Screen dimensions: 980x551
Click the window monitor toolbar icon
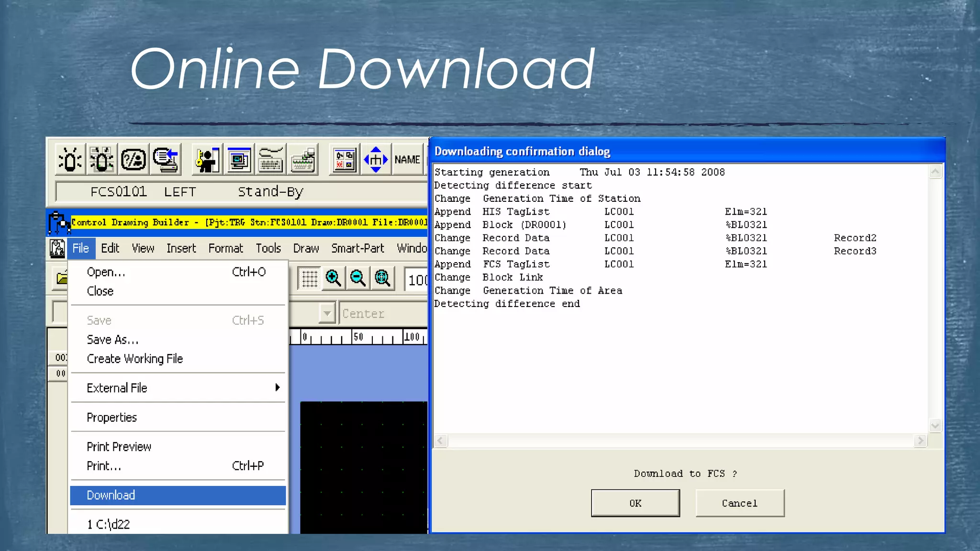[x=239, y=160]
